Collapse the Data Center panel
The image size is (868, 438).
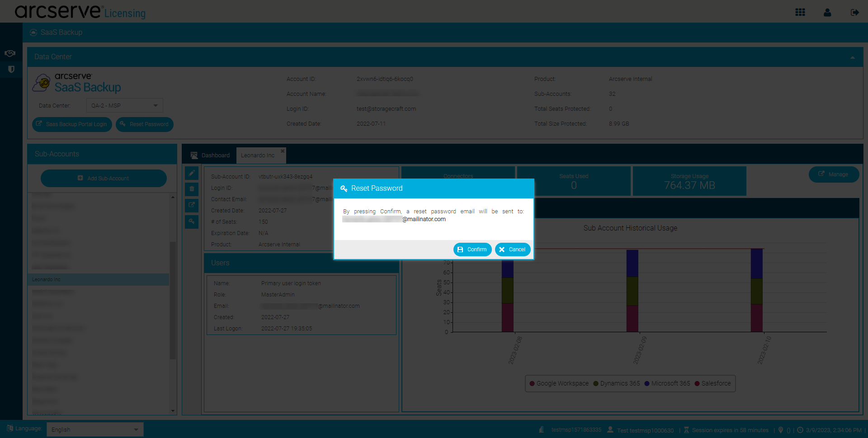tap(853, 57)
